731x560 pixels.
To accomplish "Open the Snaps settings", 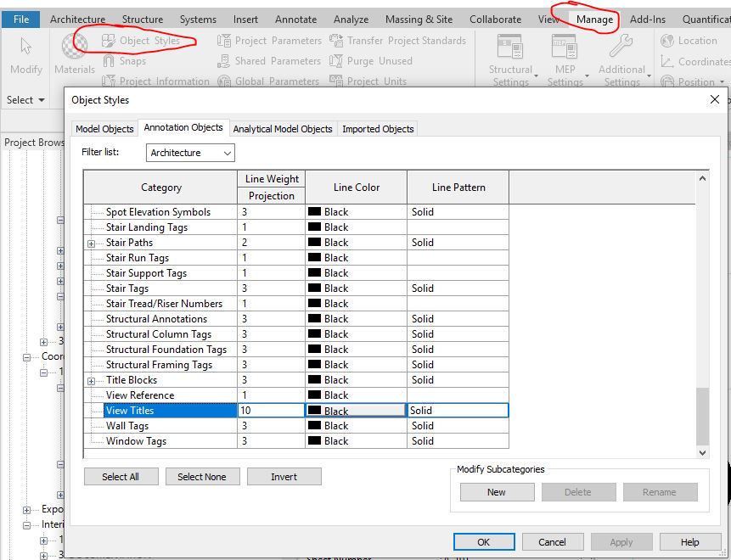I will pos(132,60).
